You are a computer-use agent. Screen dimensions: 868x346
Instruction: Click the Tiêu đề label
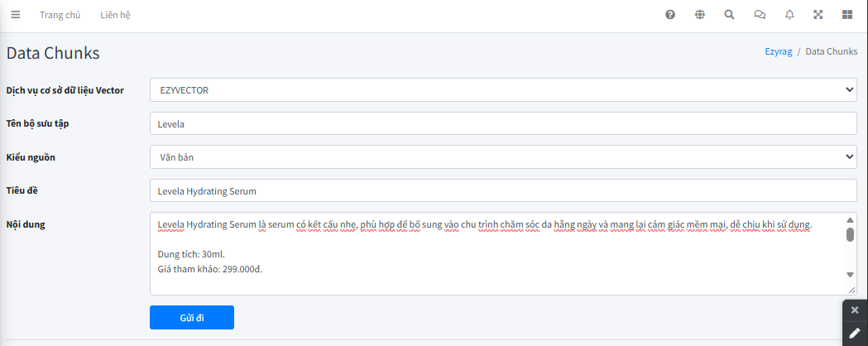(21, 190)
